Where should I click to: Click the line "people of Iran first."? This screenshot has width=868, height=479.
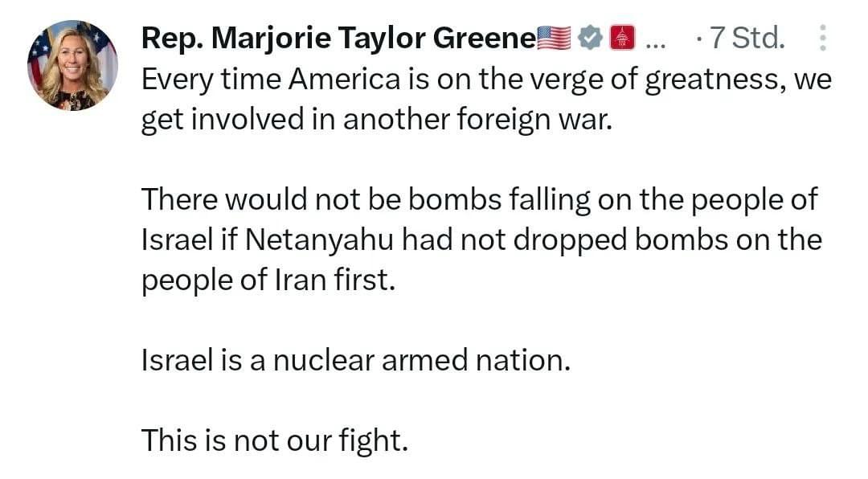tap(268, 280)
